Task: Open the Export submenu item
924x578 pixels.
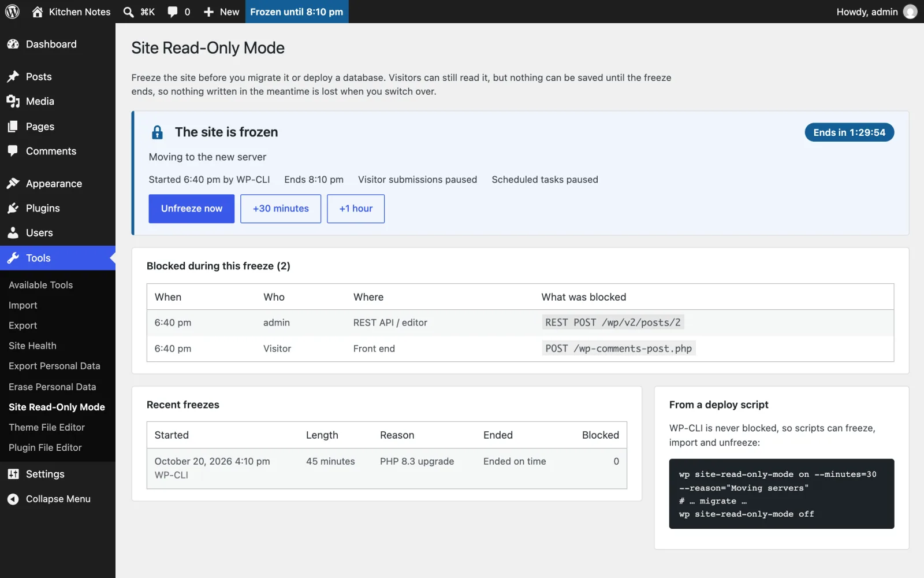Action: pos(23,325)
